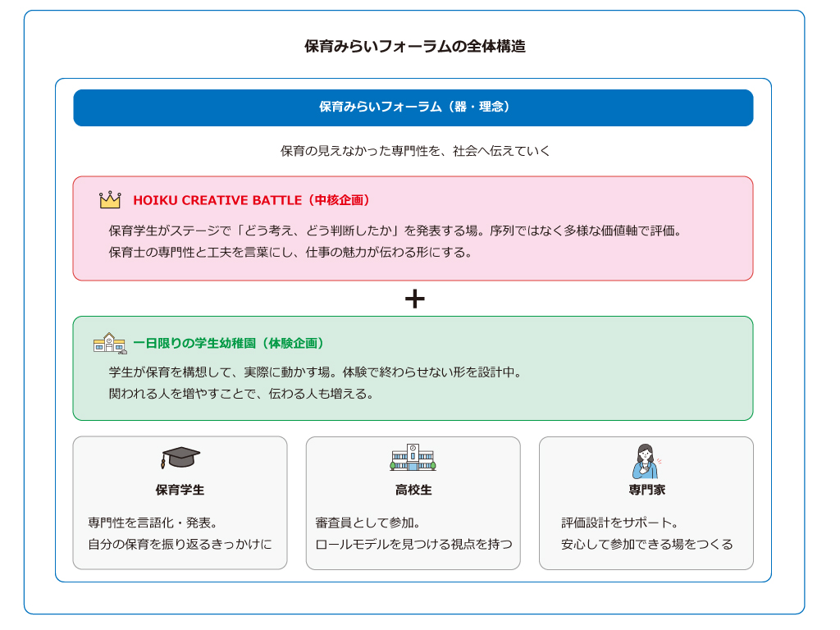The height and width of the screenshot is (630, 840).
Task: Click the green box line 関われる人を増やすことで
Action: (241, 393)
